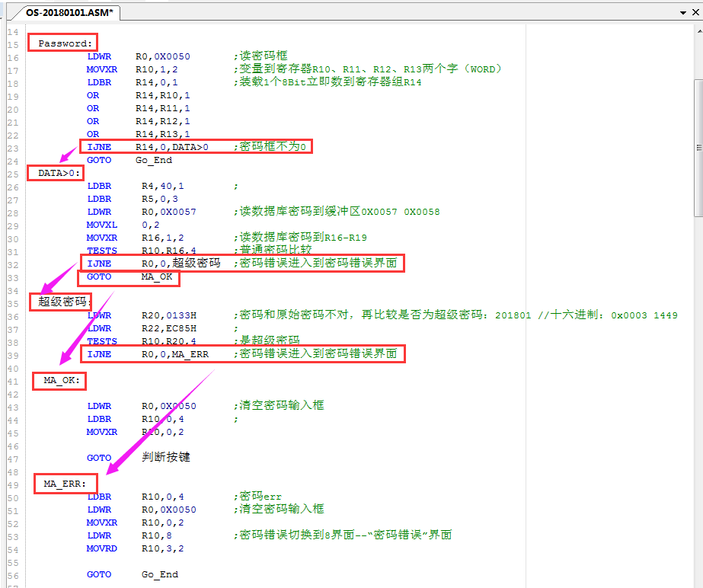
Task: Click operand R14,0,1 on line 18
Action: coord(156,82)
